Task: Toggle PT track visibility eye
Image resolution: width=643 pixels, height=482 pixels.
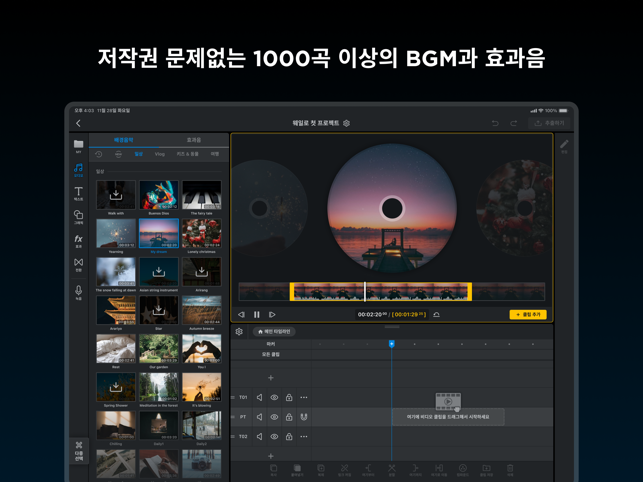Action: click(x=274, y=417)
